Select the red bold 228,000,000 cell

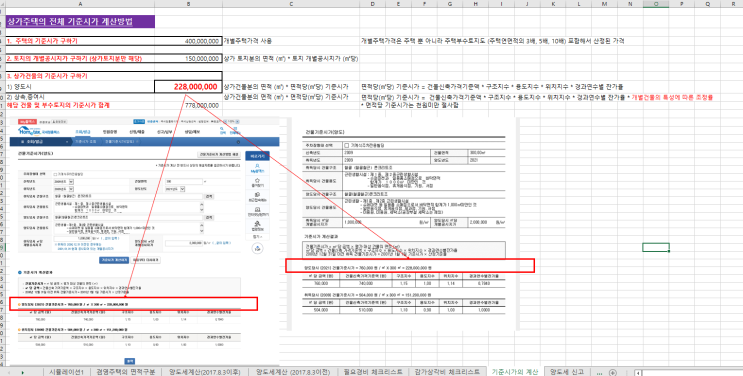coord(188,87)
